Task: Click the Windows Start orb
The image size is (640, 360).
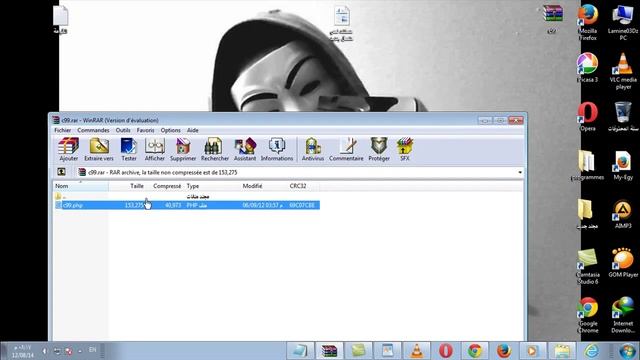Action: pyautogui.click(x=627, y=351)
